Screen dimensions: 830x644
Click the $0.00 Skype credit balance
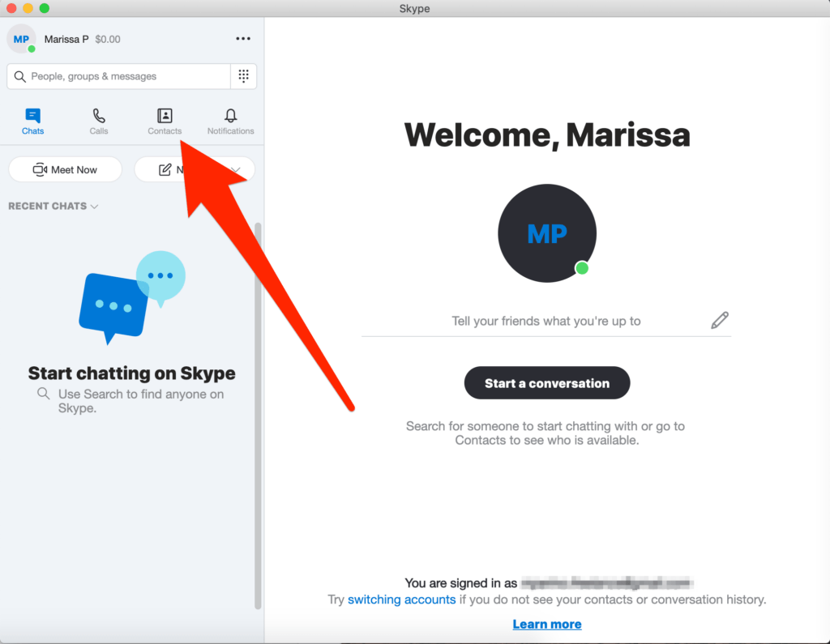(108, 39)
